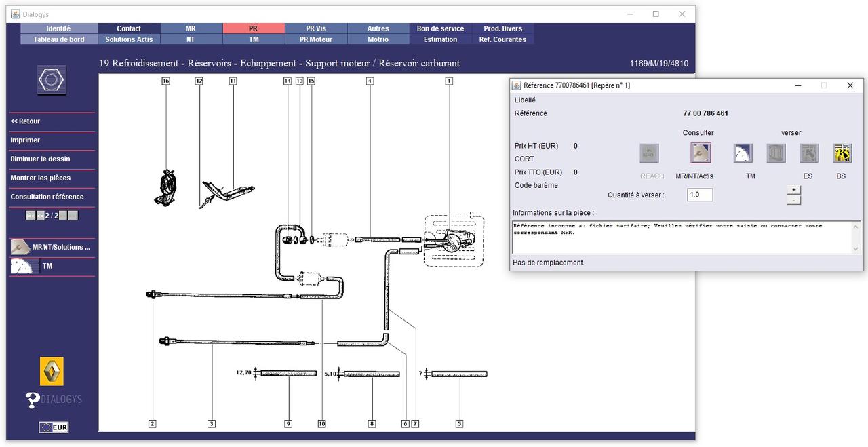Select part callout 16 in the diagram

165,81
